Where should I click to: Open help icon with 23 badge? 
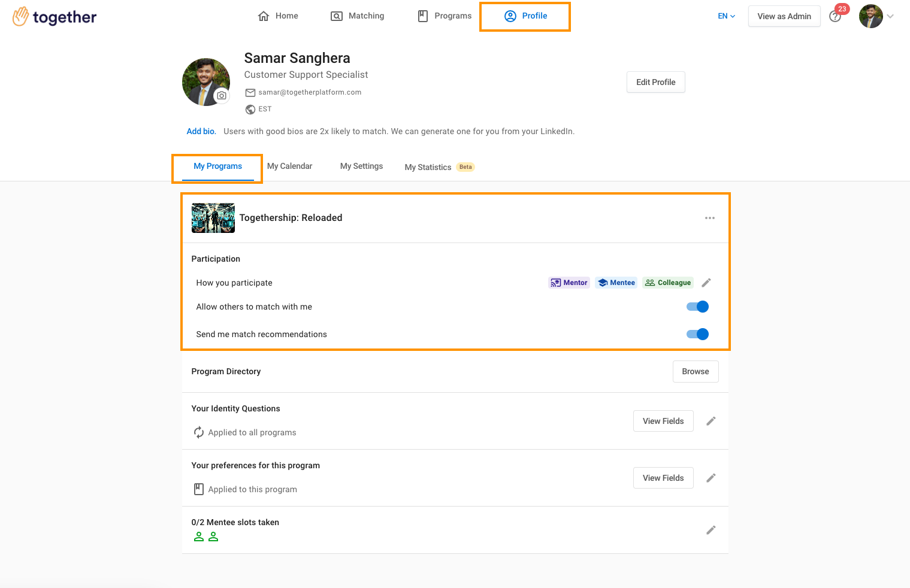(835, 16)
